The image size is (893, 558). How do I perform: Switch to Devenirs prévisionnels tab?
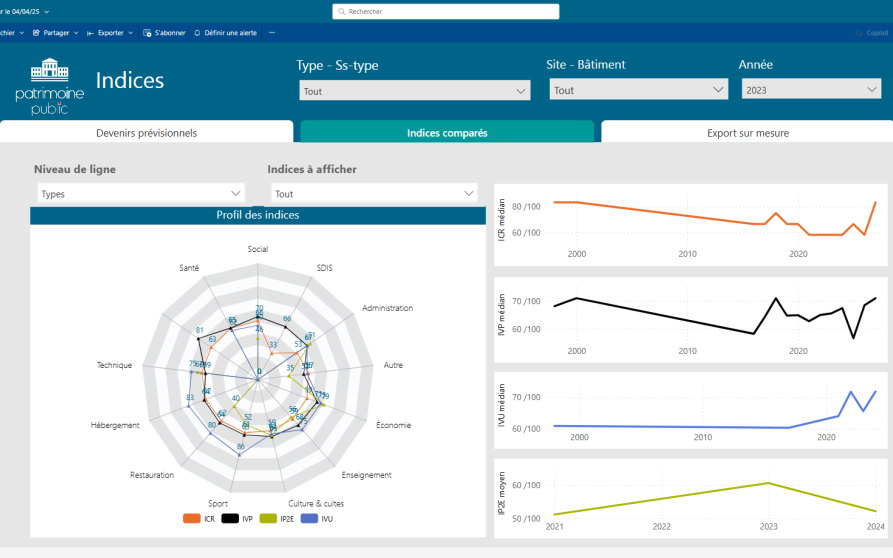click(x=146, y=133)
